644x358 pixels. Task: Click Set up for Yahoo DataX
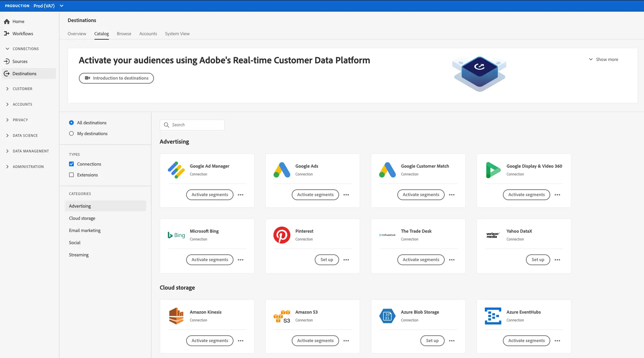pos(538,260)
